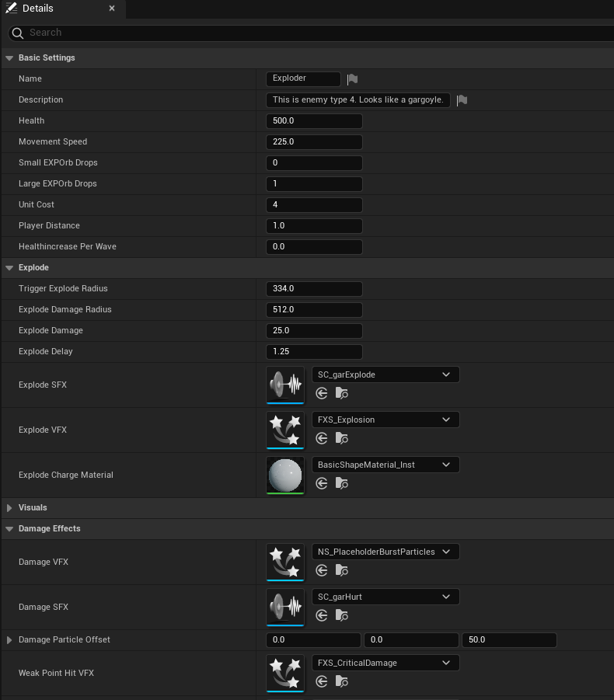Switch to the Details tab
The height and width of the screenshot is (700, 614).
coord(37,9)
